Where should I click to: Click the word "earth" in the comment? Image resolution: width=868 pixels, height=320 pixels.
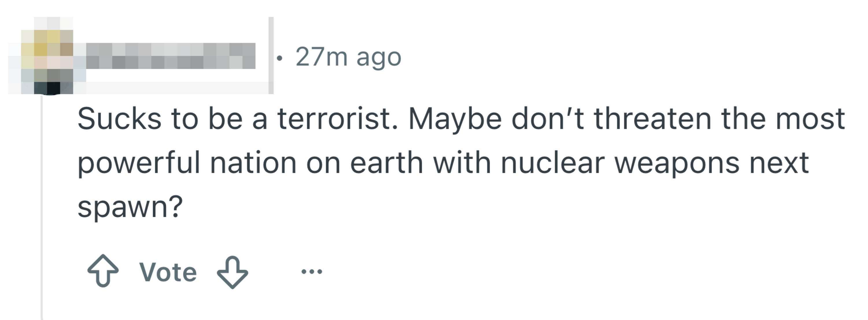(386, 163)
